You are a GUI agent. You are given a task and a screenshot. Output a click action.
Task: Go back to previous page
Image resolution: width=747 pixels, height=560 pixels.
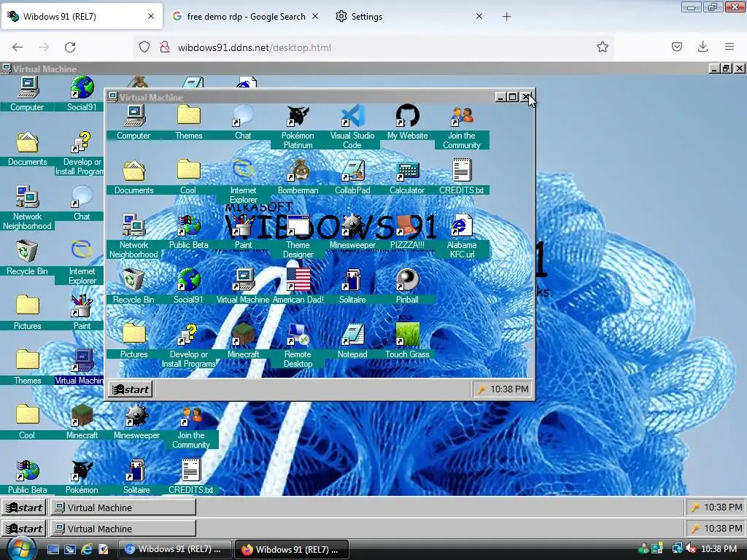[x=18, y=47]
